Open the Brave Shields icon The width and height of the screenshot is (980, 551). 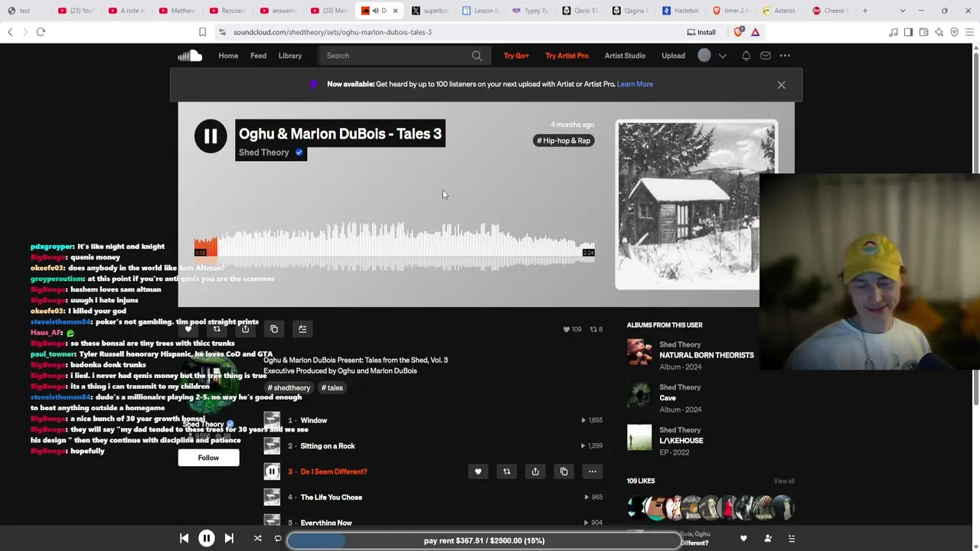pos(738,32)
